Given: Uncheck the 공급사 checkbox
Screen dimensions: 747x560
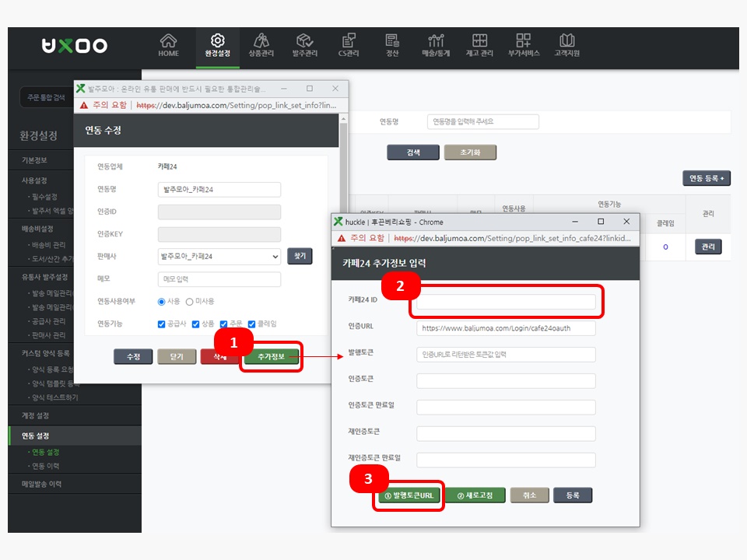Looking at the screenshot, I should pos(162,324).
